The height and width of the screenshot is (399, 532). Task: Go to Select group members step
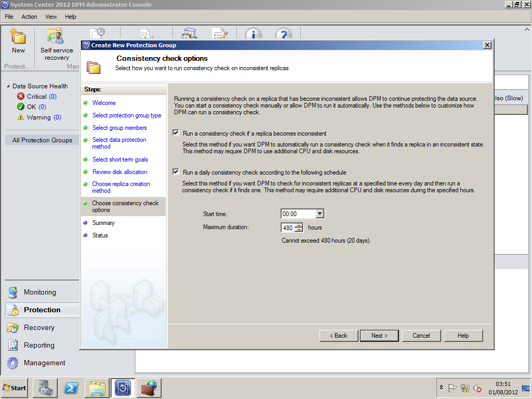(x=119, y=128)
